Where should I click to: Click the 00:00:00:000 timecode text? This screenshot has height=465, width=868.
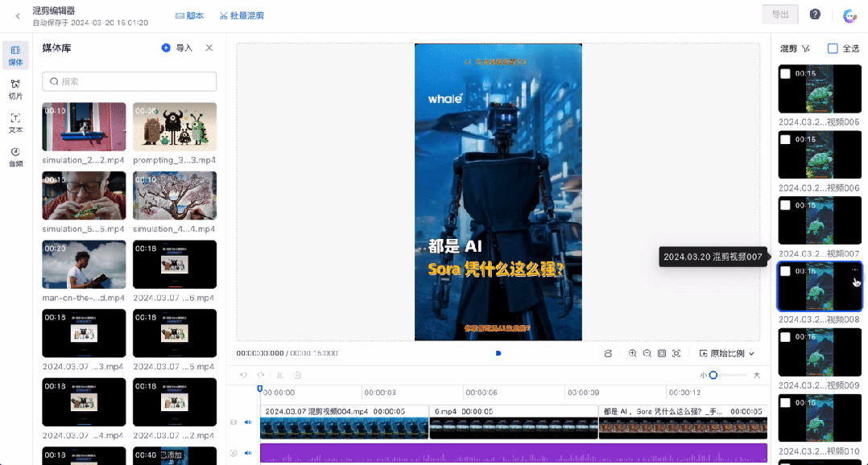tap(260, 353)
